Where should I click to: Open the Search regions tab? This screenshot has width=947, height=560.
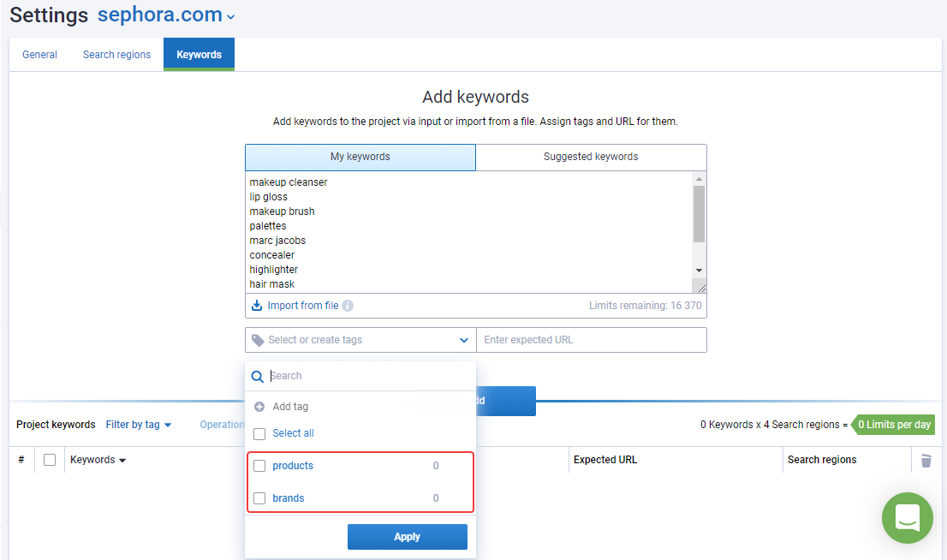(116, 54)
